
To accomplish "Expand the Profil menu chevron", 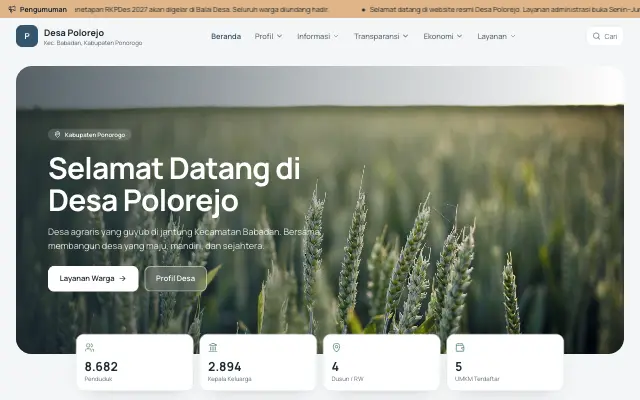I will 280,36.
